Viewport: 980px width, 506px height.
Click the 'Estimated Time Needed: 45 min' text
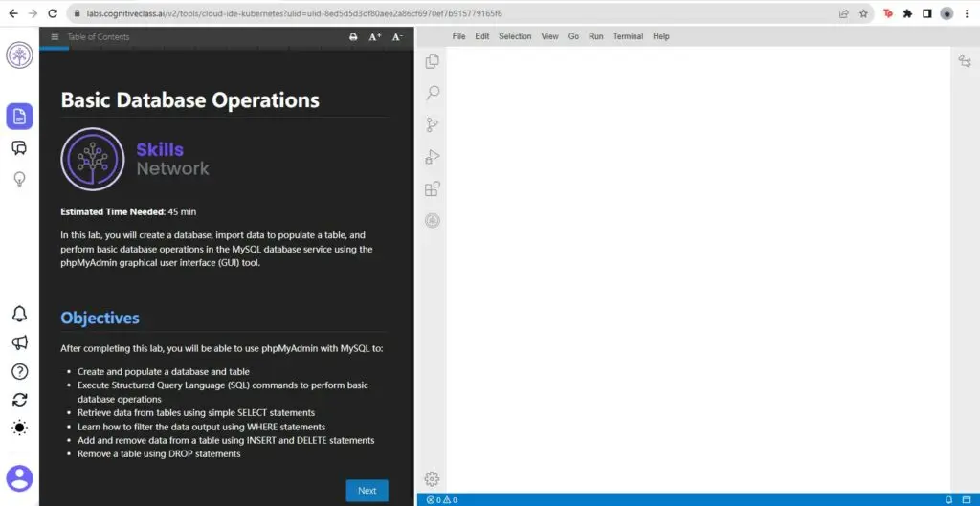[128, 211]
